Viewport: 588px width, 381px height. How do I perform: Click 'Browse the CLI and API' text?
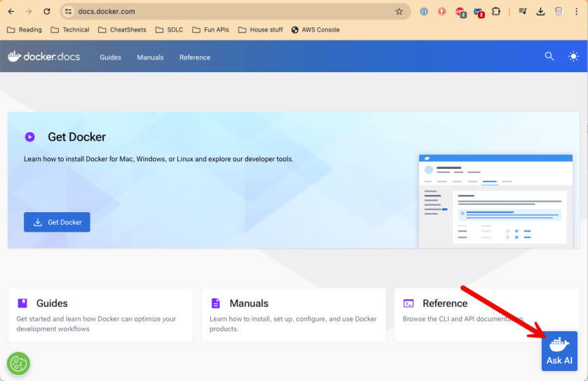[463, 319]
